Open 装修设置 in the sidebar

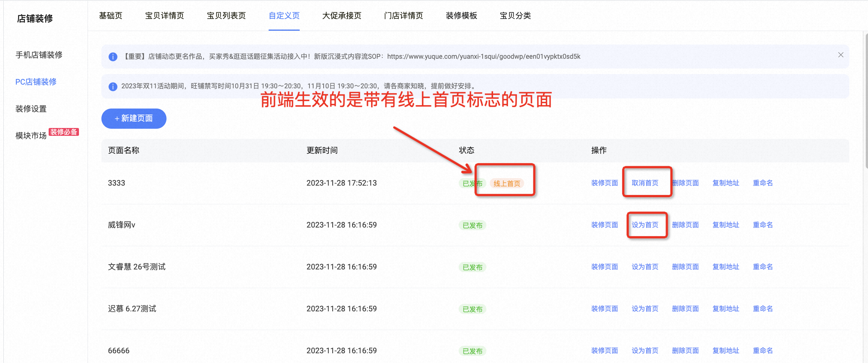pyautogui.click(x=31, y=109)
